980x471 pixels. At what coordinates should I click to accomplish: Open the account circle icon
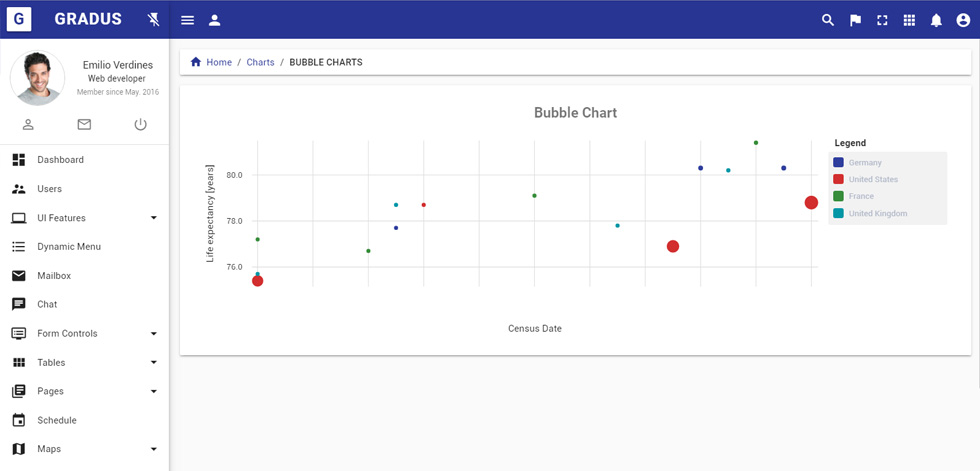(963, 20)
